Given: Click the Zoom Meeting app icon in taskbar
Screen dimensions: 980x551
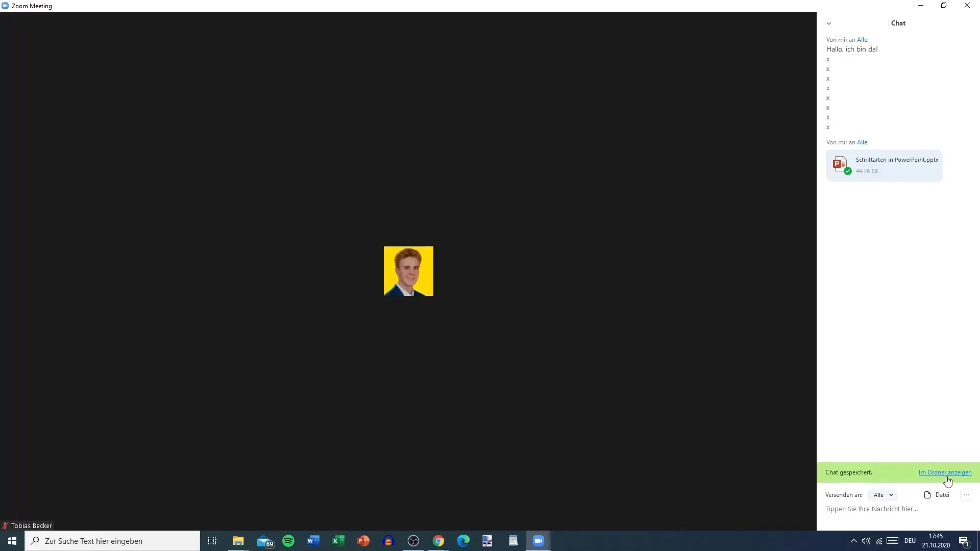Looking at the screenshot, I should coord(538,540).
